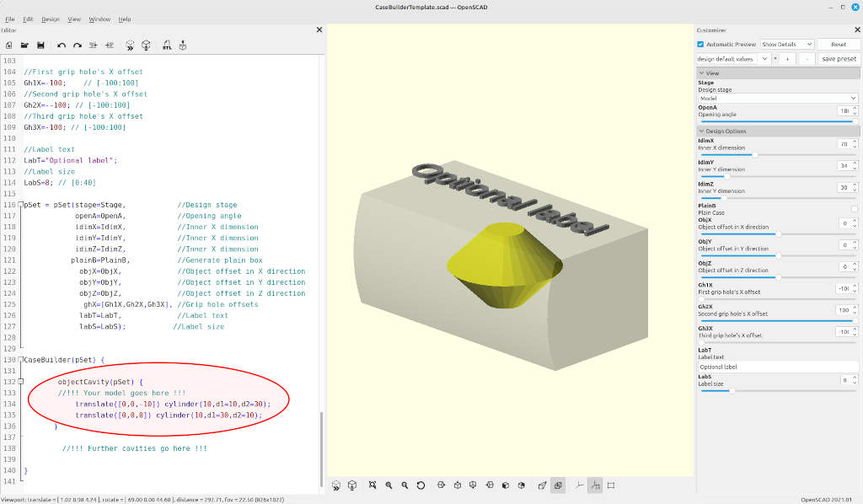Viewport: 863px width, 504px height.
Task: Switch to Top view
Action: point(457,485)
